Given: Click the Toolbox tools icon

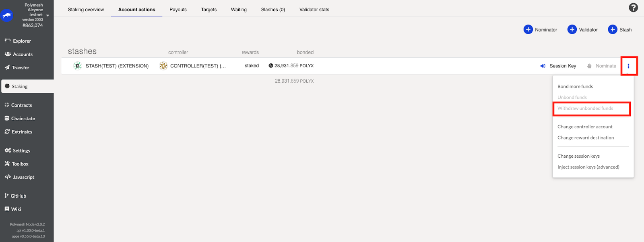Looking at the screenshot, I should [7, 163].
